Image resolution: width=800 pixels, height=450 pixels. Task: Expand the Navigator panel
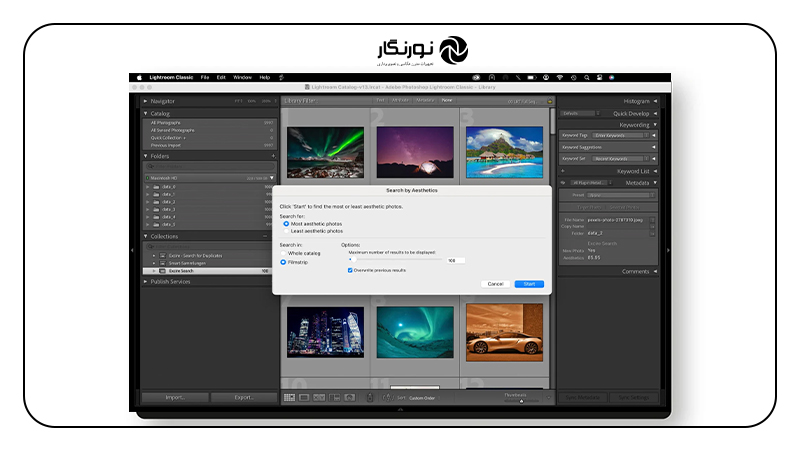[x=146, y=101]
